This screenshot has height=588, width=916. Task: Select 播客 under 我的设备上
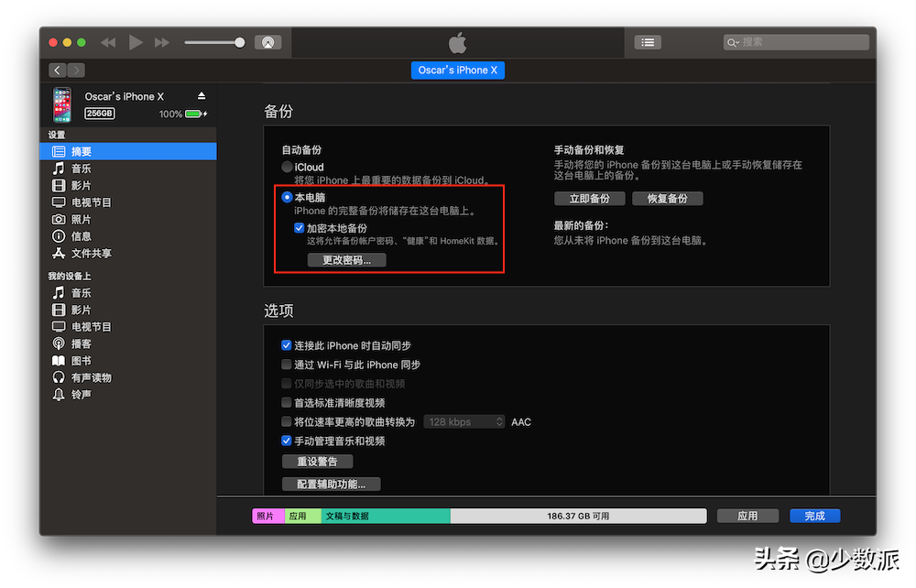[82, 343]
